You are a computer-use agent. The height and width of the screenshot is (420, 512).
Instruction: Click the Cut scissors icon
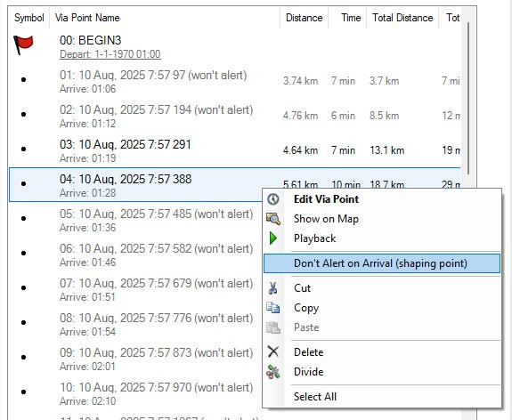273,288
